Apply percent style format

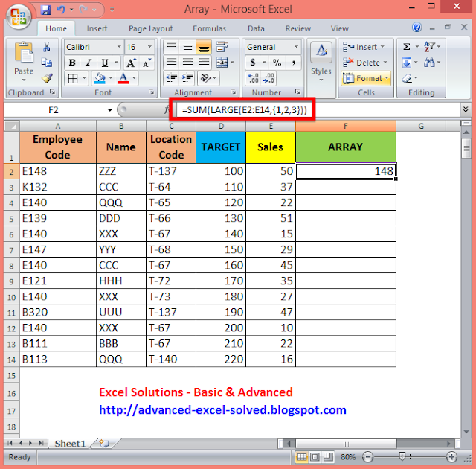[277, 63]
